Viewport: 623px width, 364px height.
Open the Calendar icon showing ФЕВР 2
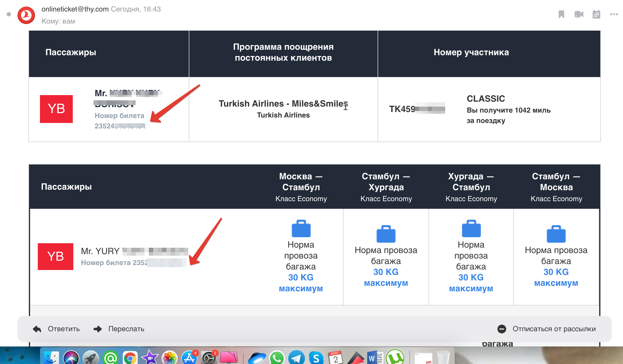(336, 357)
